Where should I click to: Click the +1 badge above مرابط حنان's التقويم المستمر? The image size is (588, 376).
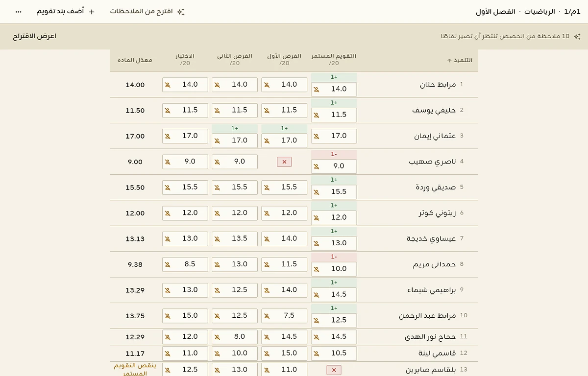pos(334,77)
